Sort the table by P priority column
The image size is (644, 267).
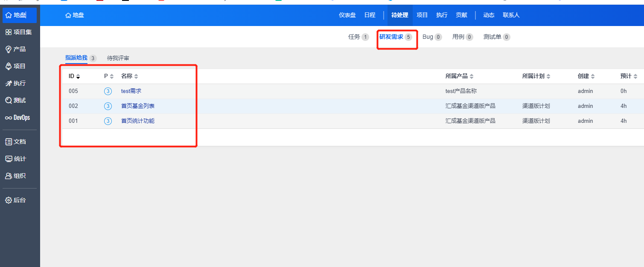109,76
